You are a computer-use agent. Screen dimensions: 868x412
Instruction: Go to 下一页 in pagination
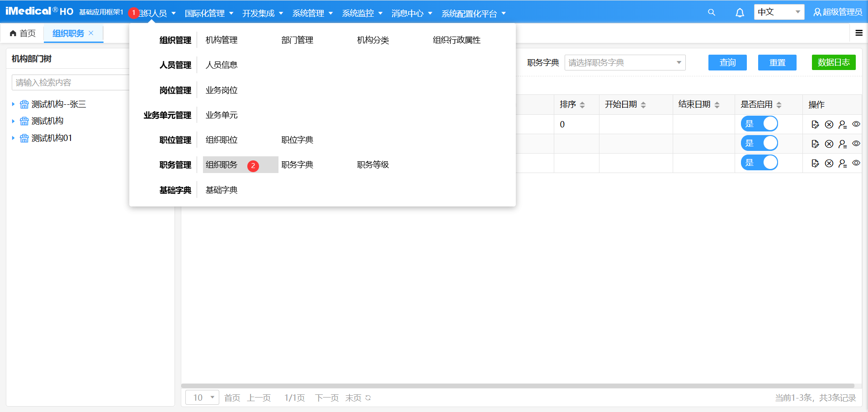[327, 398]
